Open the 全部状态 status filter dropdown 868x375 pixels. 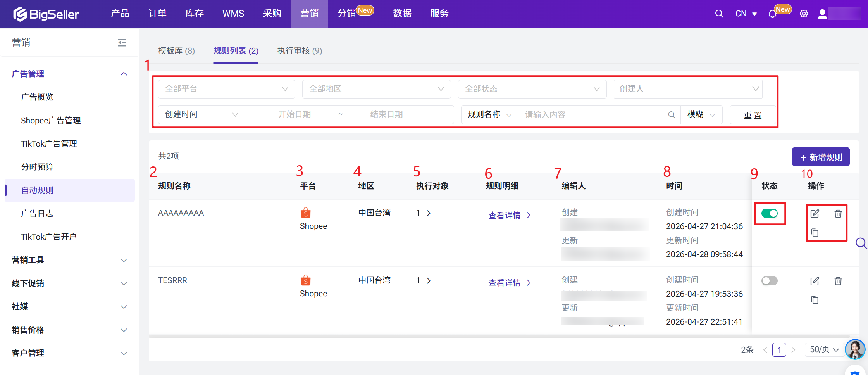(532, 89)
